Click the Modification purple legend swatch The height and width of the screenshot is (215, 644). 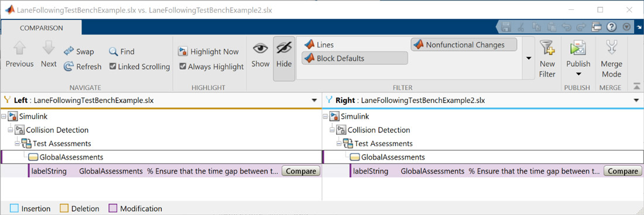112,209
